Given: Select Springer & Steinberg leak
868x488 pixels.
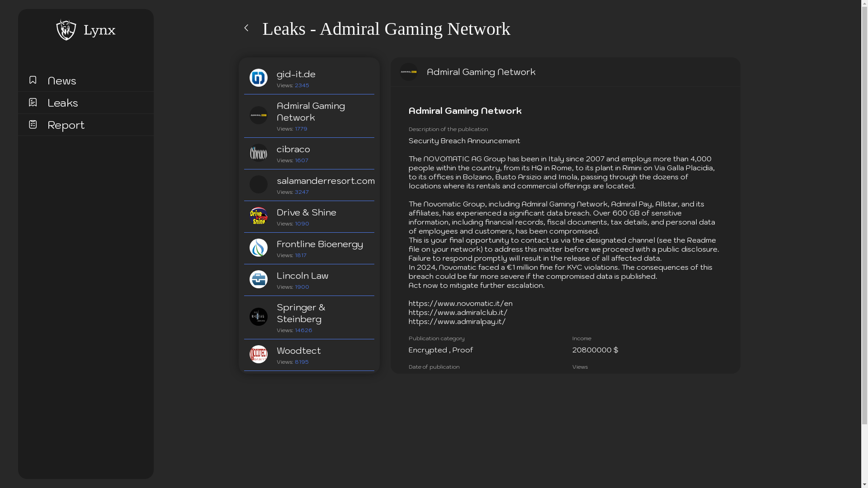Looking at the screenshot, I should [x=301, y=313].
